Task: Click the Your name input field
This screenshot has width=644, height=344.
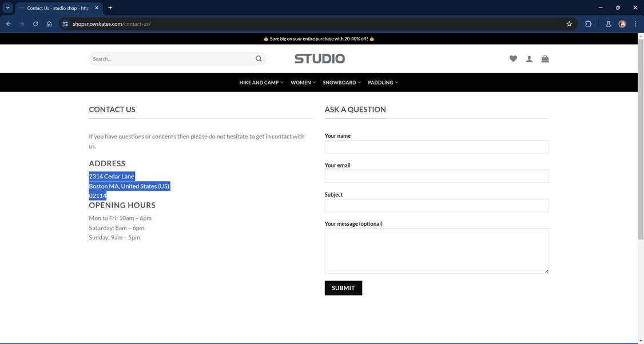Action: pos(436,147)
